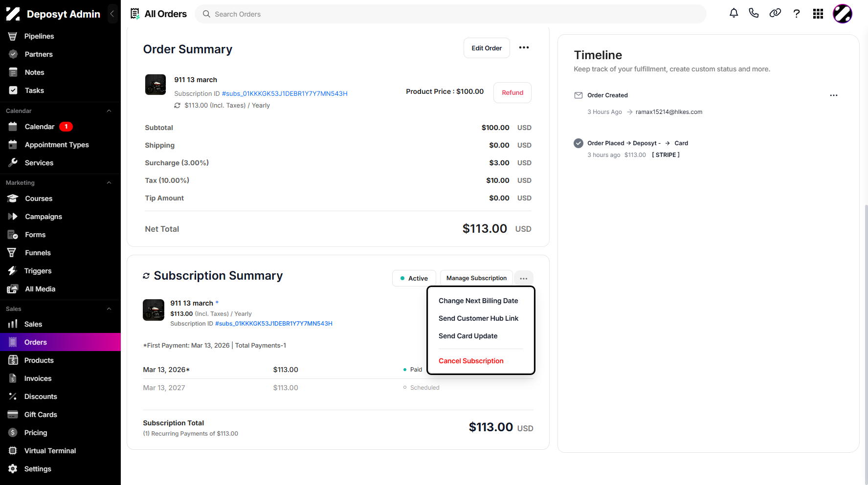
Task: Open Tasks in sidebar
Action: 34,90
